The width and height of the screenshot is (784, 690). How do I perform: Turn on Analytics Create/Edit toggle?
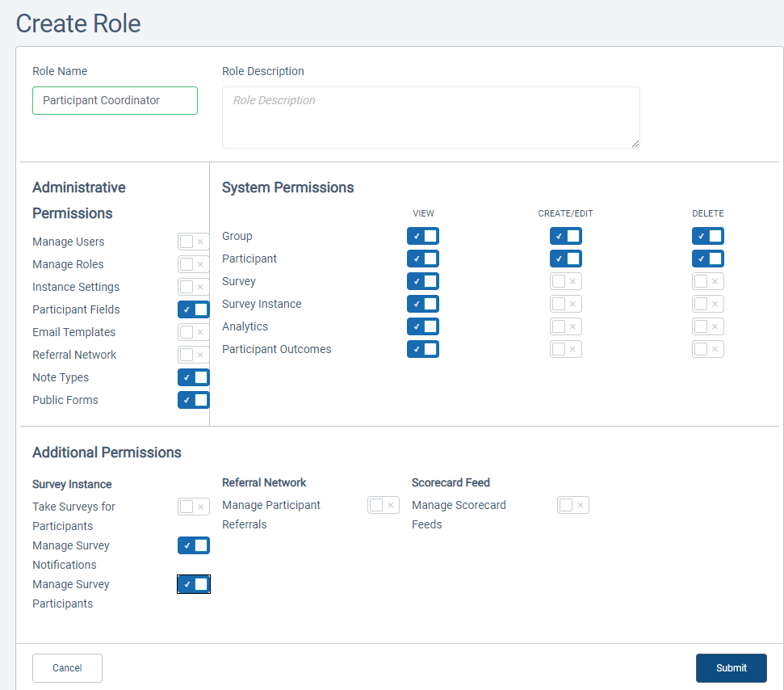[565, 326]
